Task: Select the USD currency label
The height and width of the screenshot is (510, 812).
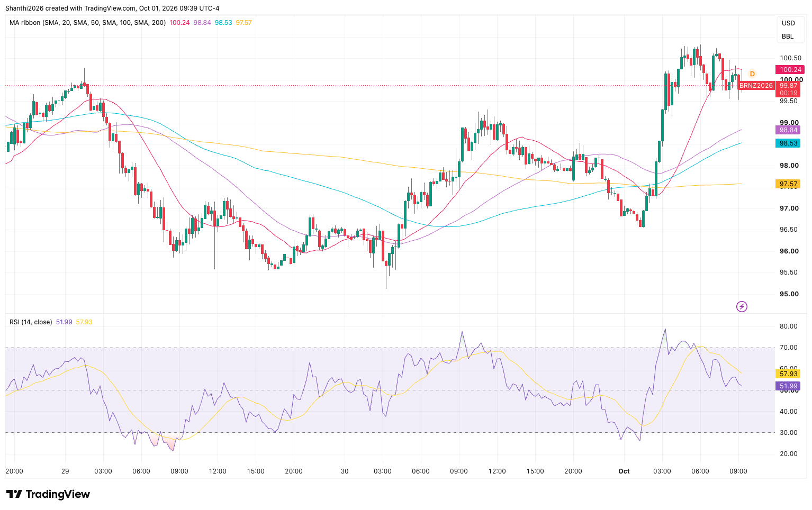Action: (x=788, y=23)
